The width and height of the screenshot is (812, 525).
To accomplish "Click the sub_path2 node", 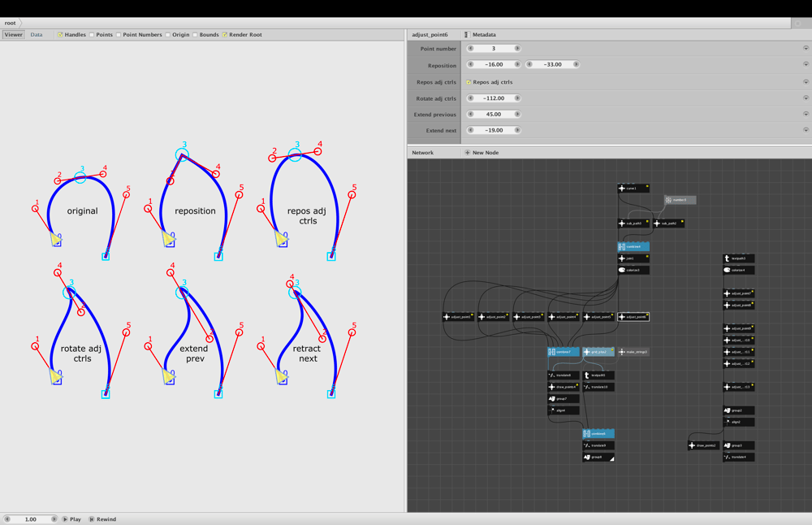I will tap(668, 223).
